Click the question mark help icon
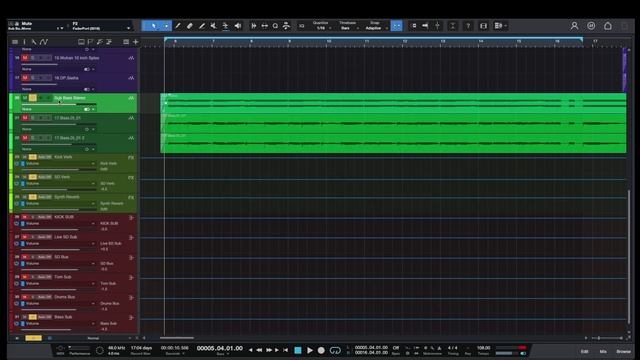The image size is (640, 360). [x=468, y=26]
